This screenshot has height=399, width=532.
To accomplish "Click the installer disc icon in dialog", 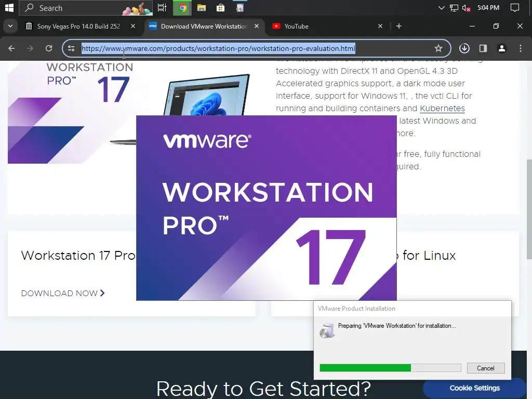I will pyautogui.click(x=327, y=330).
